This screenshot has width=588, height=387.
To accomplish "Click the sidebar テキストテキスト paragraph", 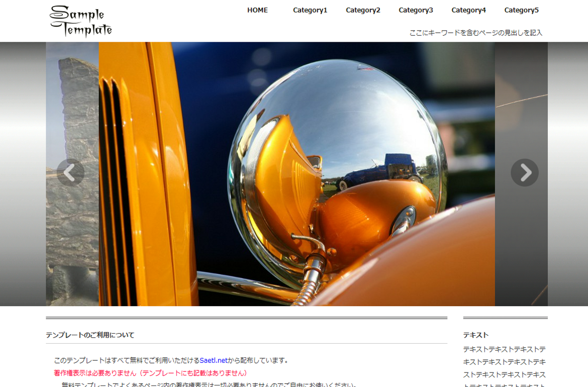I will tap(504, 362).
